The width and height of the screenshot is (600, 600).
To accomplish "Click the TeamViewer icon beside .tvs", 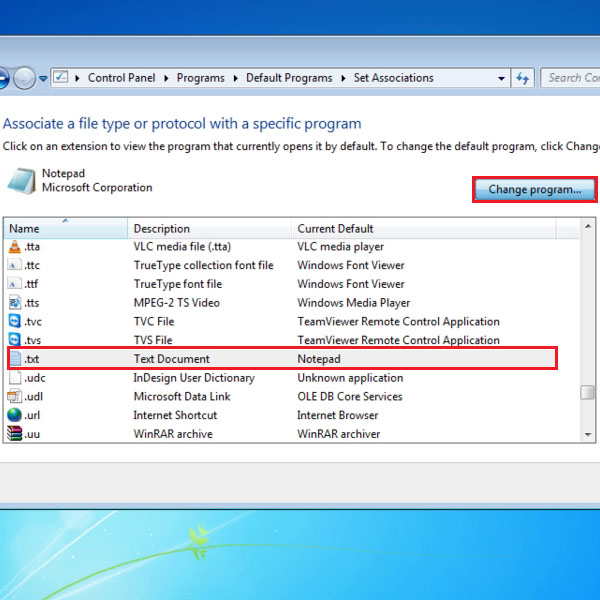I will pos(15,340).
